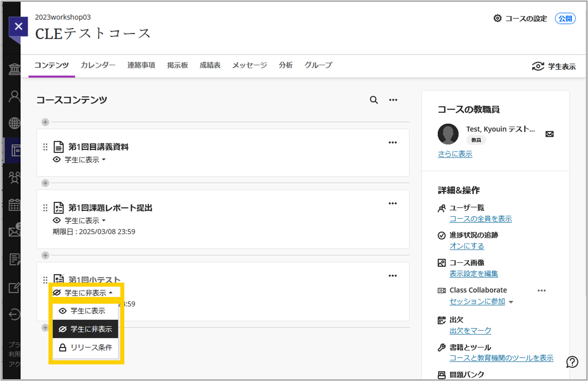The width and height of the screenshot is (588, 381).
Task: Search course content with magnifier icon
Action: [373, 100]
